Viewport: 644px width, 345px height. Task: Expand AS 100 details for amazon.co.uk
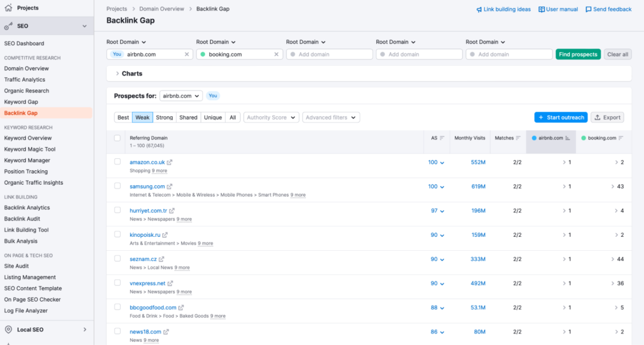[x=436, y=163]
